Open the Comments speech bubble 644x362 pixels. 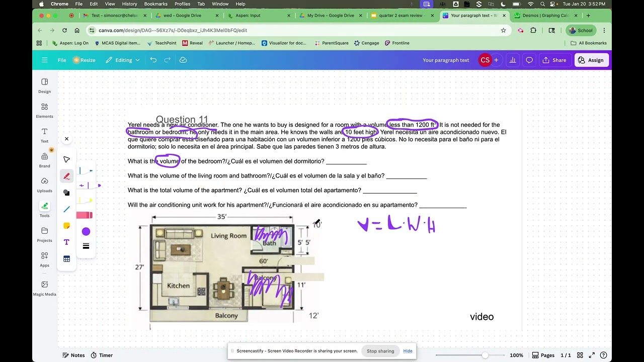[529, 60]
